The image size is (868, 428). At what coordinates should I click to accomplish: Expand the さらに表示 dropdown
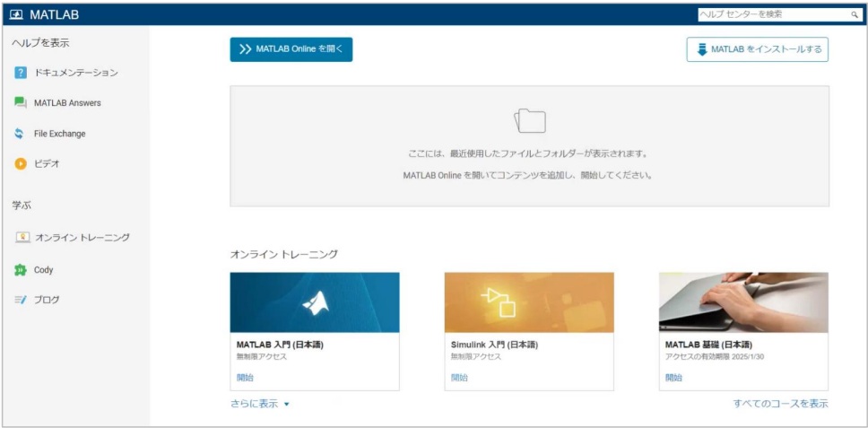click(260, 404)
